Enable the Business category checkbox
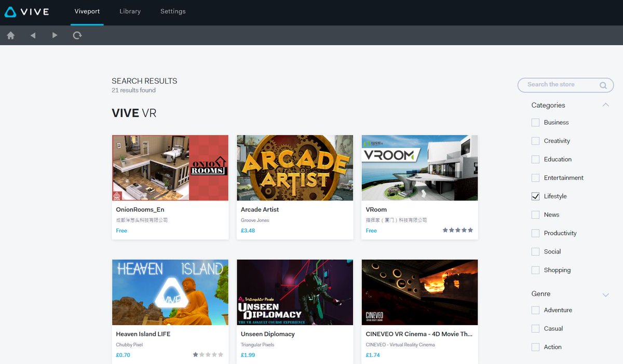 click(535, 123)
